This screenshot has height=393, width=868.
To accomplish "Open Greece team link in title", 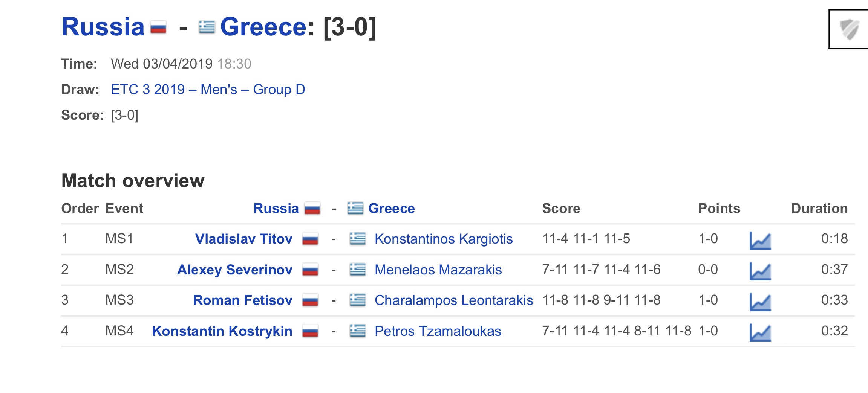I will point(263,27).
